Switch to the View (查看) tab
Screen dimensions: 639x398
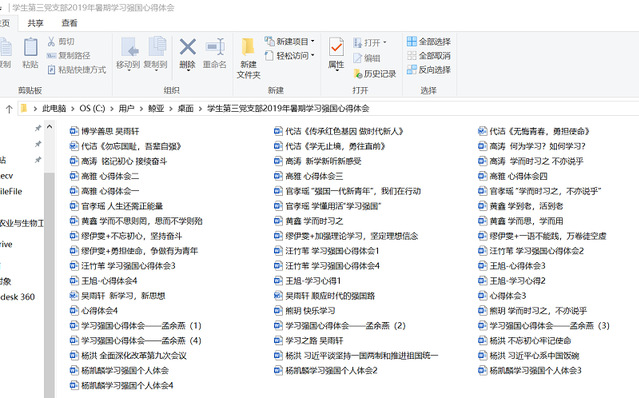click(x=69, y=23)
